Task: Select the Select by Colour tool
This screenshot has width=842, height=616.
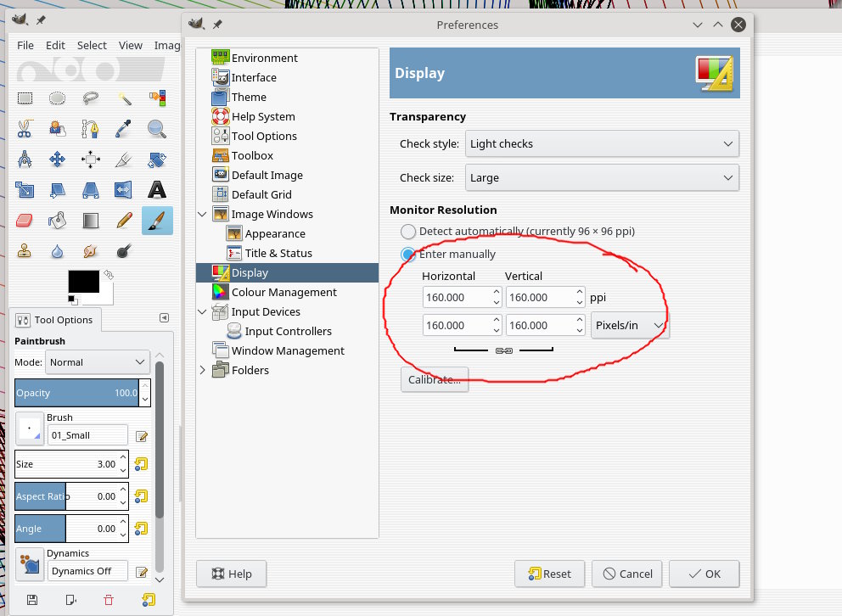Action: [157, 98]
